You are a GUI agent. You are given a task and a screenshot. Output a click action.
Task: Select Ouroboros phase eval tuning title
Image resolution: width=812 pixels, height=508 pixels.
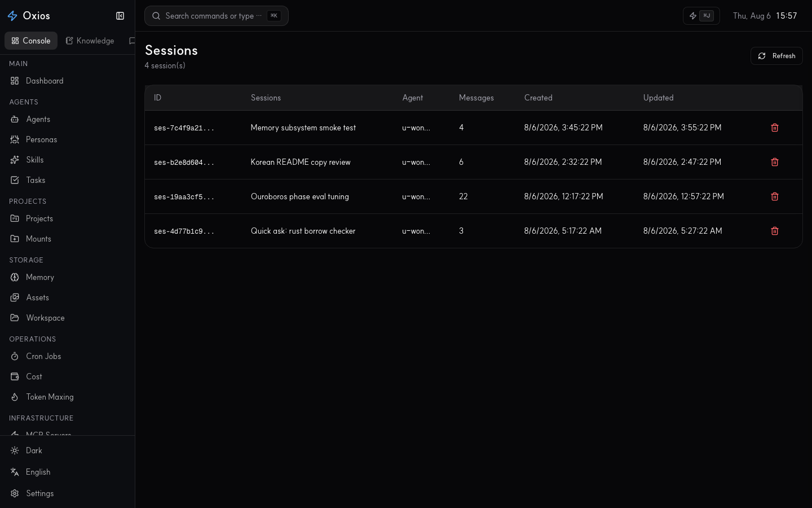[x=300, y=196]
